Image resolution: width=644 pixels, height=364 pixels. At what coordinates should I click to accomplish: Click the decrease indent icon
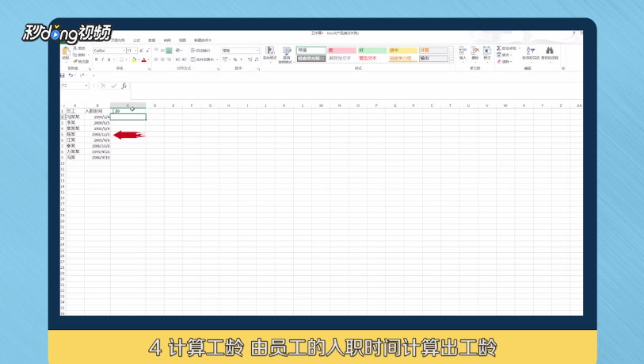tap(178, 59)
